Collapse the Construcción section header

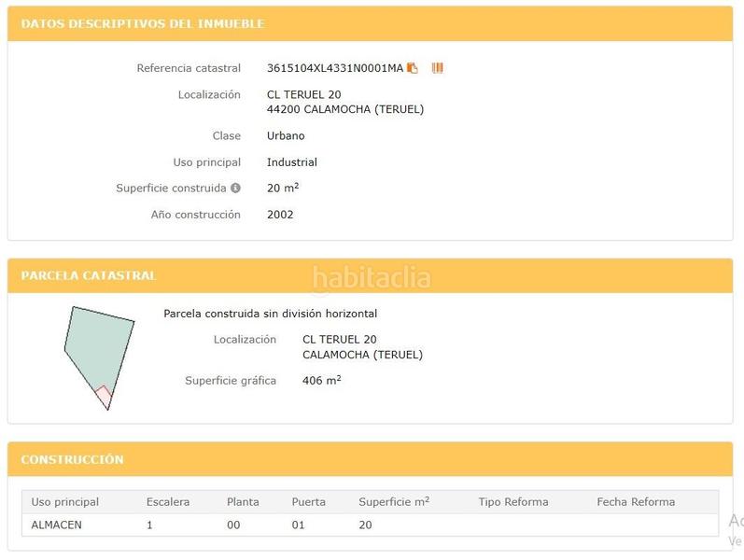pos(370,459)
